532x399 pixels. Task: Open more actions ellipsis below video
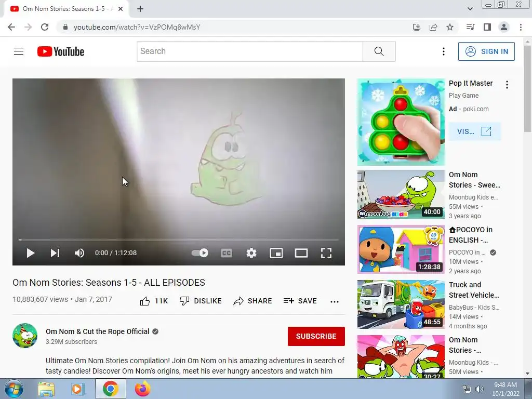[x=335, y=301]
